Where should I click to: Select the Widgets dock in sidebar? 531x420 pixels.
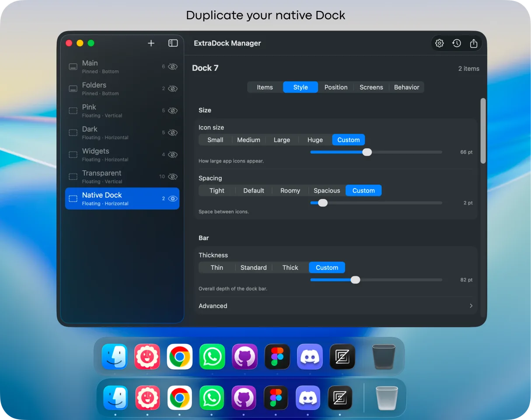point(122,154)
